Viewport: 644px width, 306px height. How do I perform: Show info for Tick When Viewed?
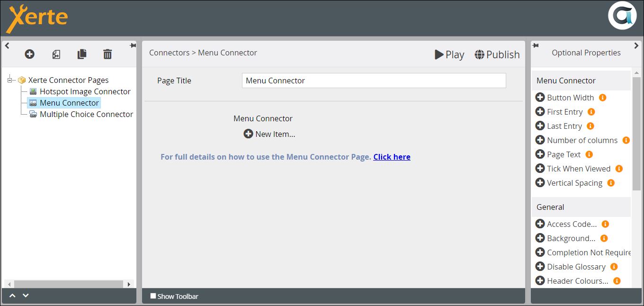click(619, 169)
